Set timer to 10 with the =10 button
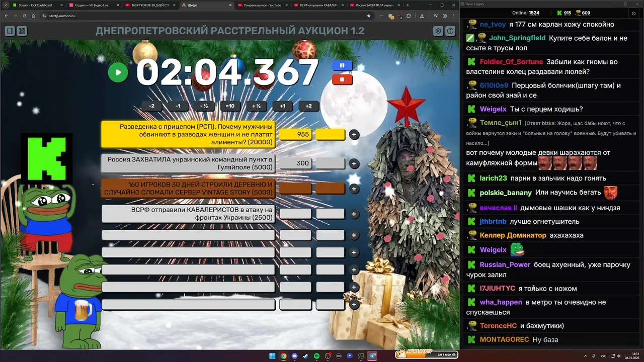This screenshot has height=362, width=644. click(x=230, y=106)
